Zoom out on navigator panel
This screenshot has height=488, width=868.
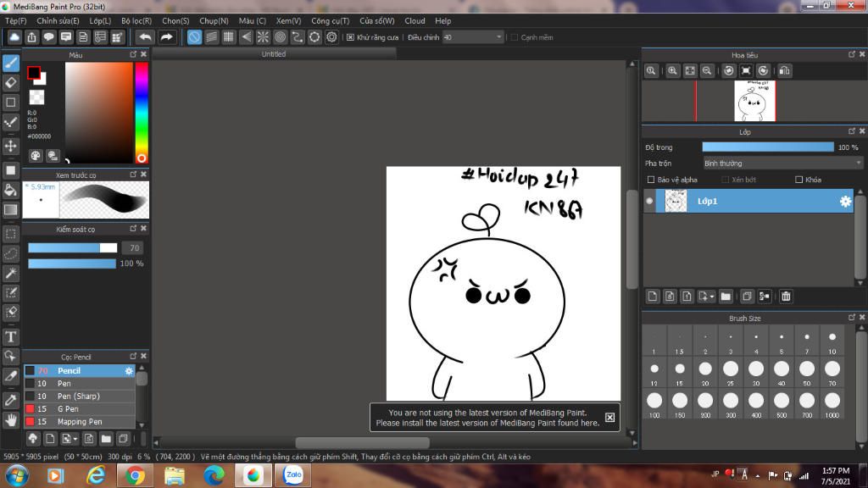point(707,71)
